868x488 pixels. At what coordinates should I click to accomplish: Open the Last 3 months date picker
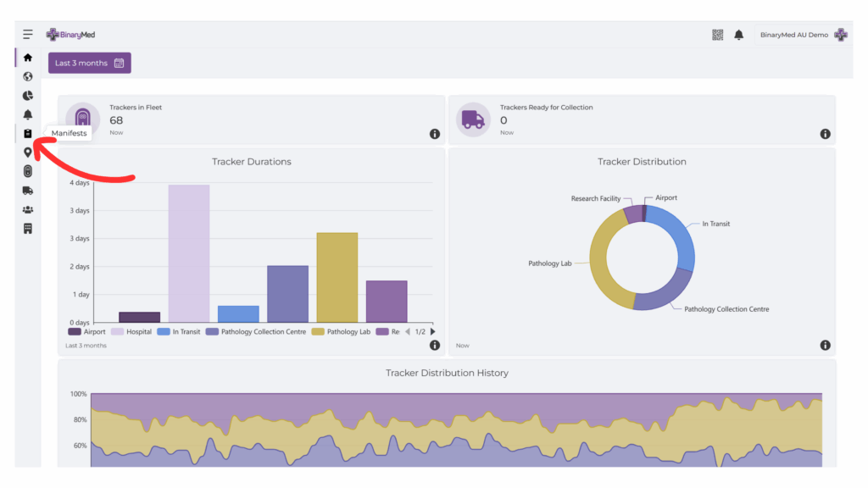click(90, 64)
